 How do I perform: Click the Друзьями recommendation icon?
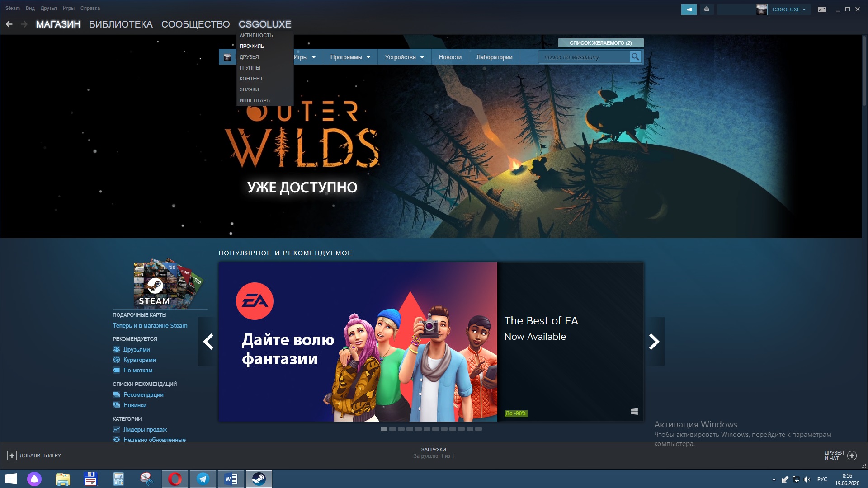tap(117, 349)
